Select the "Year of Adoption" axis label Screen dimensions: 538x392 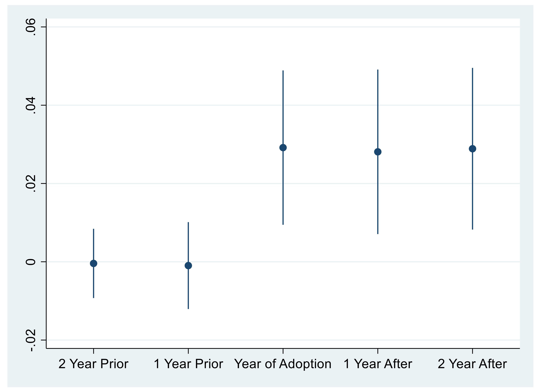(283, 364)
